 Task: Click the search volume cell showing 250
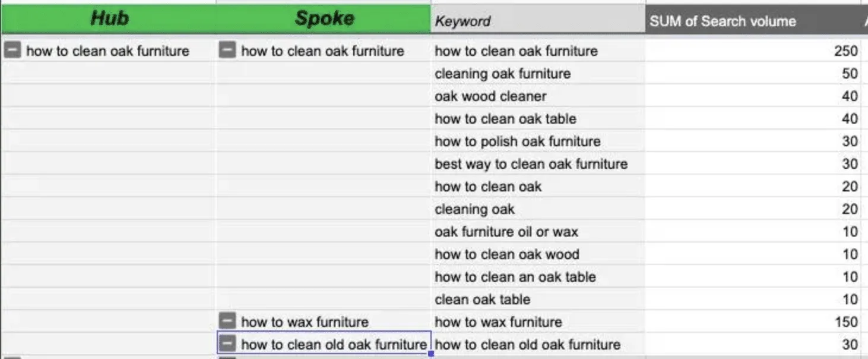pos(753,51)
